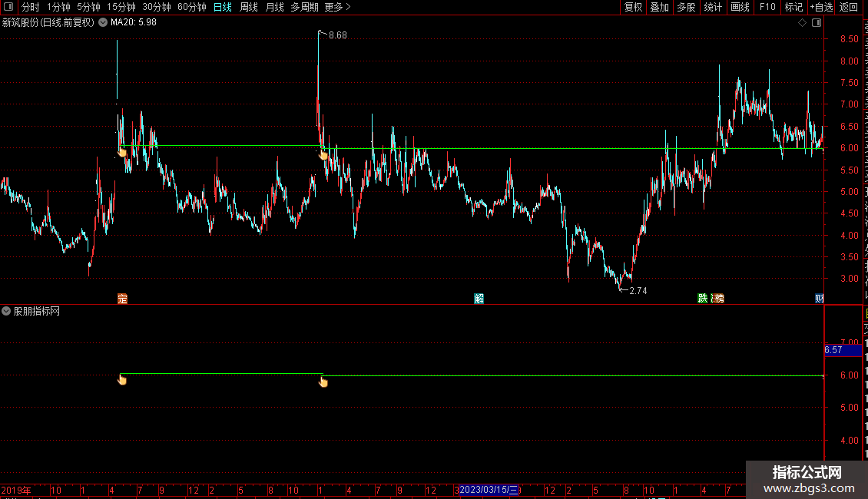Image resolution: width=868 pixels, height=499 pixels.
Task: Toggle the MA20 indicator settings circle
Action: pyautogui.click(x=103, y=23)
